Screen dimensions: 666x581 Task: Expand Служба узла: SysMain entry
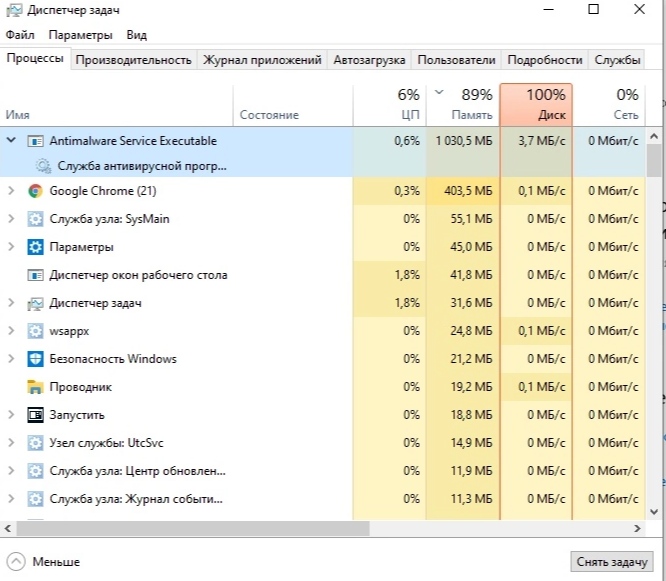11,219
